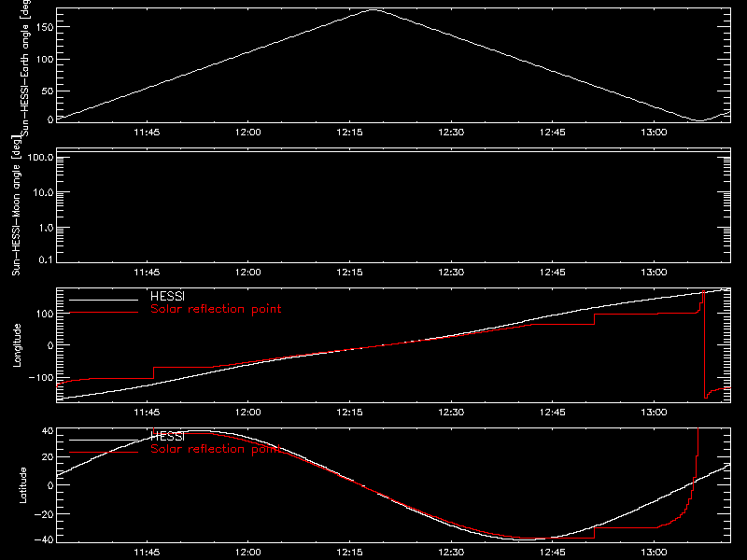This screenshot has width=747, height=560.
Task: Click Solar reflection point legend in Longitude plot
Action: tap(216, 309)
